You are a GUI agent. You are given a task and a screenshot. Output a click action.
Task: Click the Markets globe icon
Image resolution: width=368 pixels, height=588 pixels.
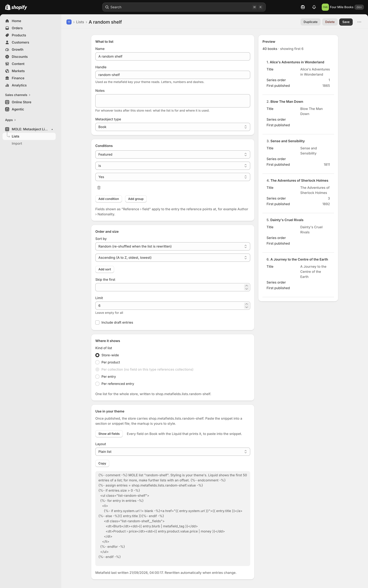7,71
